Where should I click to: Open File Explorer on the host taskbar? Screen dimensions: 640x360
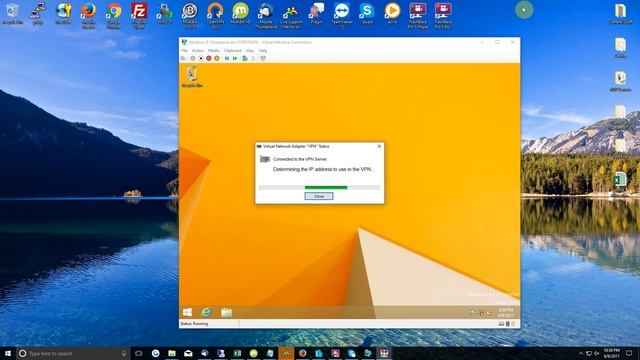172,353
